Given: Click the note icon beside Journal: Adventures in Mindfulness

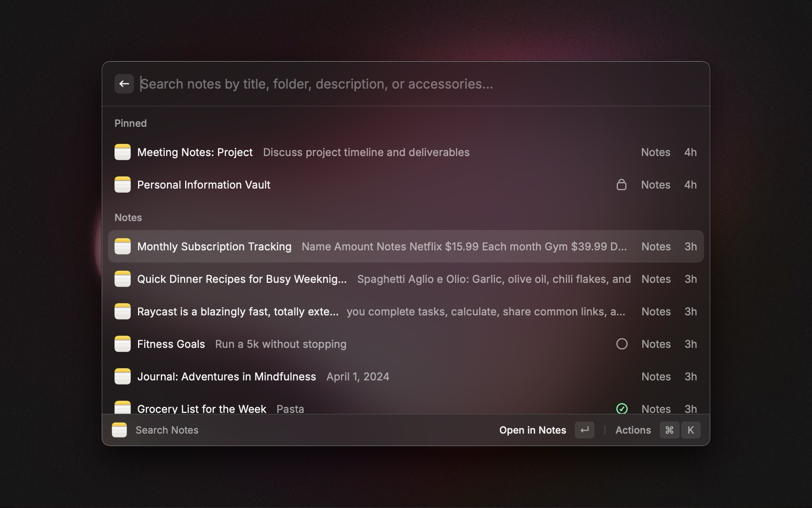Looking at the screenshot, I should point(123,377).
